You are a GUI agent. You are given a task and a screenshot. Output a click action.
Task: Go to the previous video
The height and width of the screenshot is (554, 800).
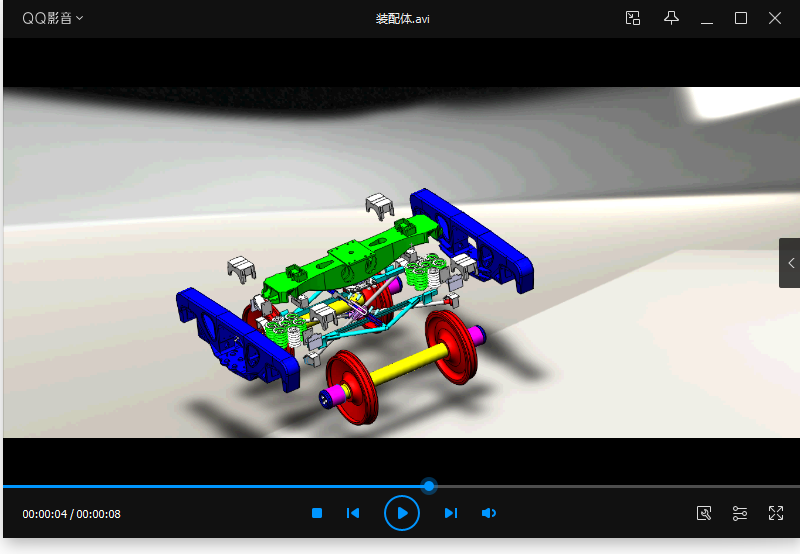click(353, 513)
